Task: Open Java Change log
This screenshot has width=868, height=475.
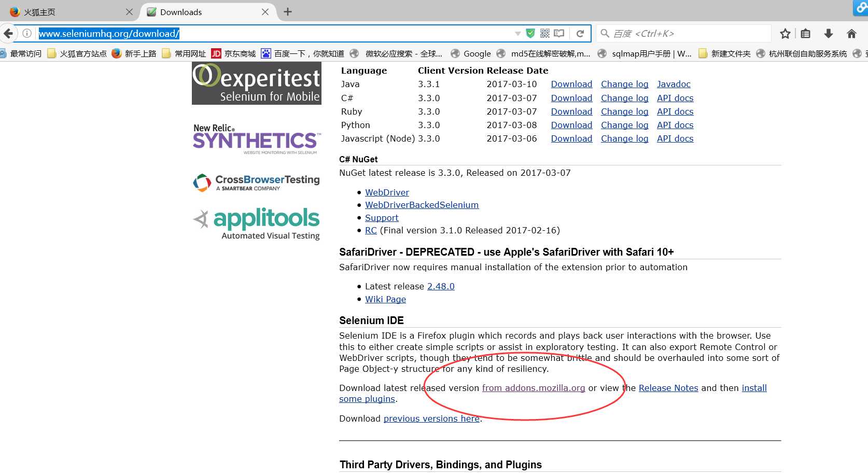Action: (624, 84)
